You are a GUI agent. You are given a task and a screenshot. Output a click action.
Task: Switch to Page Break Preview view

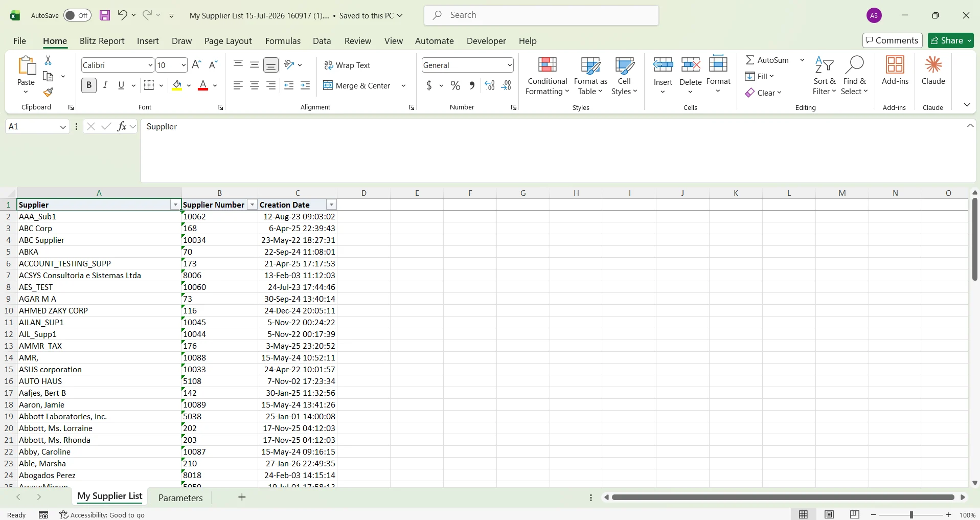(855, 514)
